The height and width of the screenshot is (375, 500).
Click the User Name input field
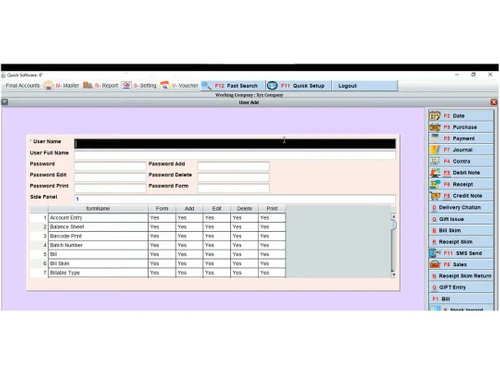click(235, 144)
